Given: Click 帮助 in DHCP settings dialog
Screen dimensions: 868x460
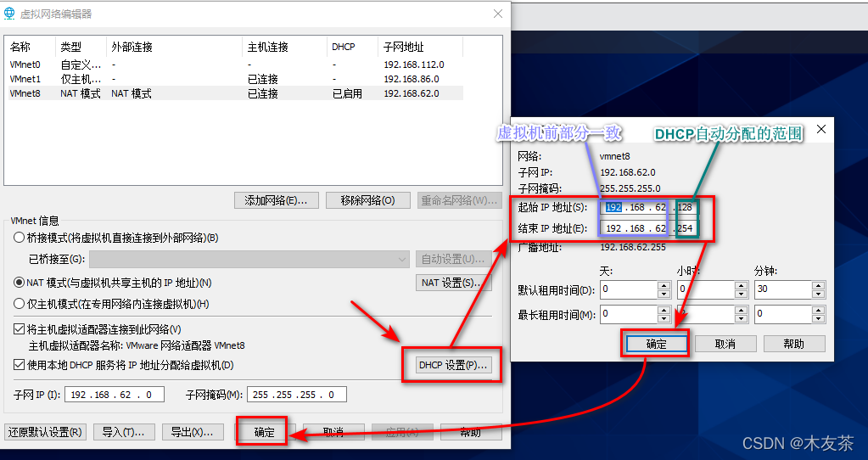Looking at the screenshot, I should coord(794,344).
